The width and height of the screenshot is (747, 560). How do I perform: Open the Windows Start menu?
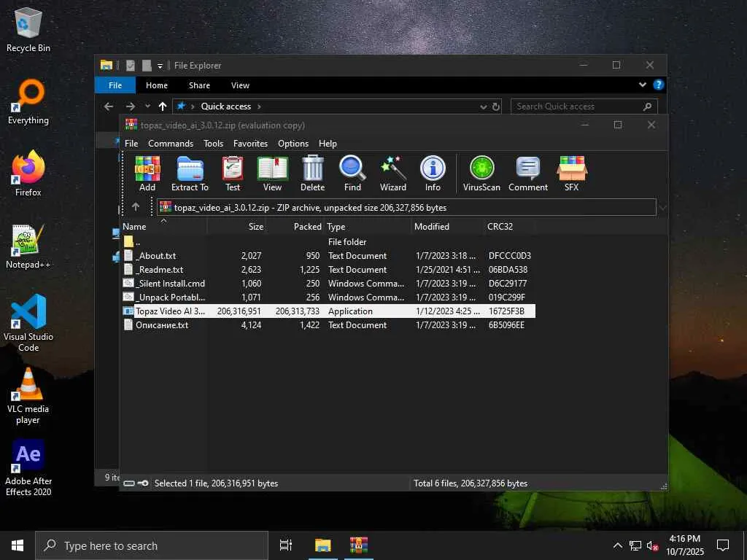pyautogui.click(x=18, y=545)
